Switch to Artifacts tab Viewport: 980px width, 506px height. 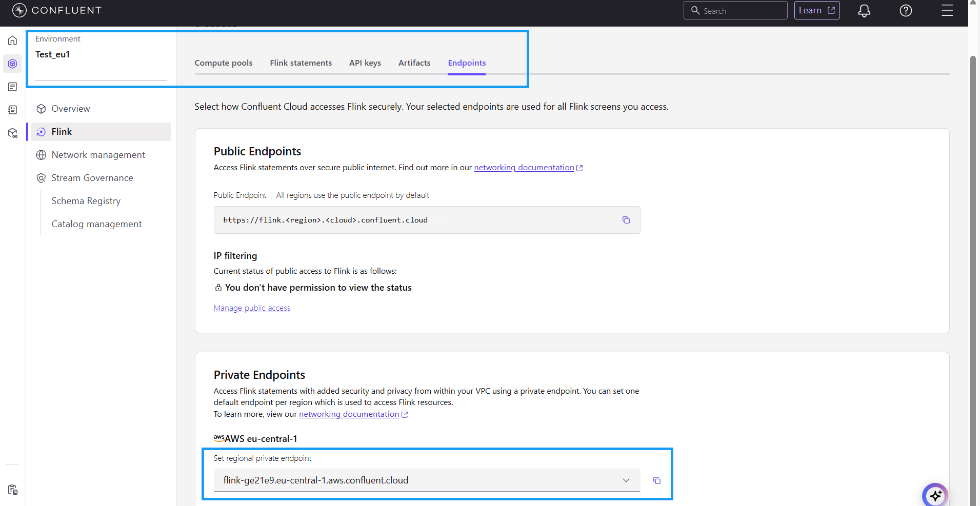(414, 63)
